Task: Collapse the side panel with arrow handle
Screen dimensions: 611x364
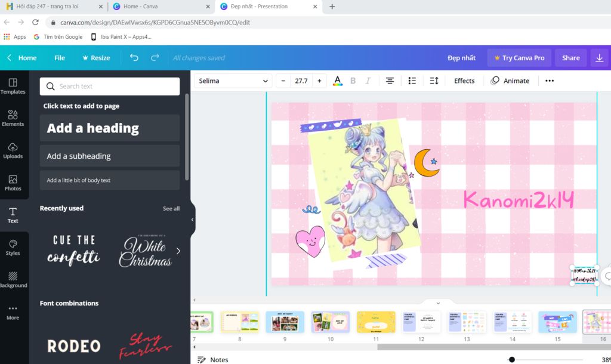Action: tap(192, 220)
